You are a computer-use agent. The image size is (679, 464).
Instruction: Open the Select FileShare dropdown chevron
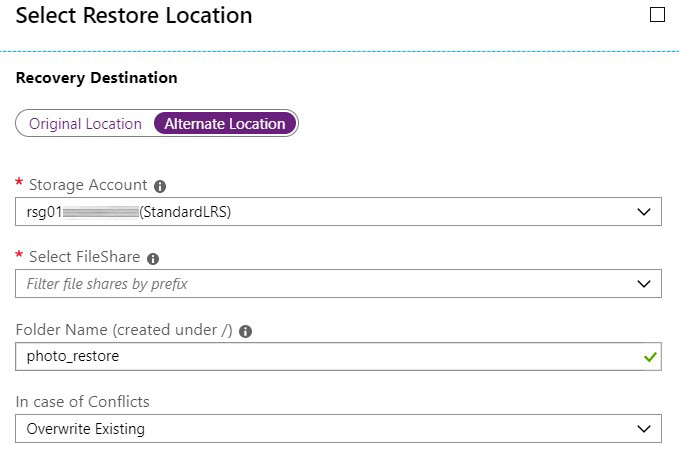(x=644, y=284)
